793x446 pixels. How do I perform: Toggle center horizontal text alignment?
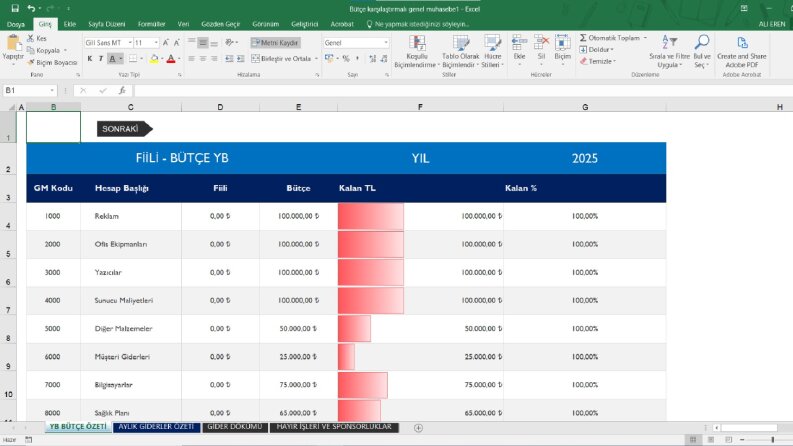pyautogui.click(x=202, y=59)
